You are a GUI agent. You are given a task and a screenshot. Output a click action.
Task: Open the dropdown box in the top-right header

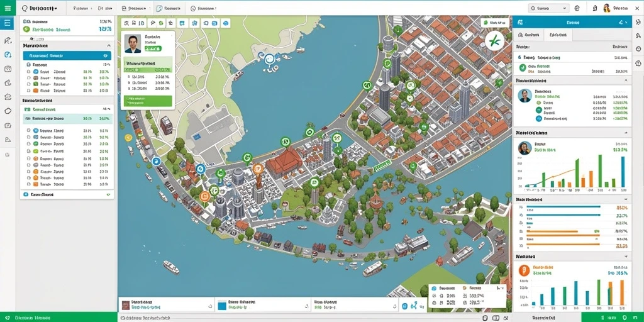click(548, 8)
